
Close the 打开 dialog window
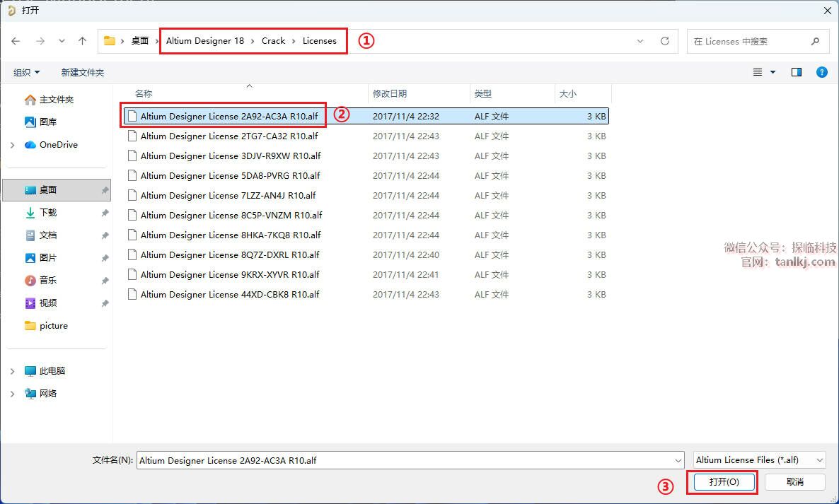827,11
